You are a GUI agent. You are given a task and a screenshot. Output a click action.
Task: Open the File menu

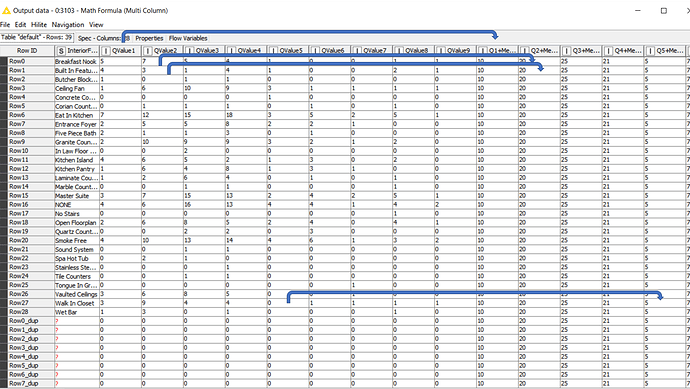pos(5,25)
